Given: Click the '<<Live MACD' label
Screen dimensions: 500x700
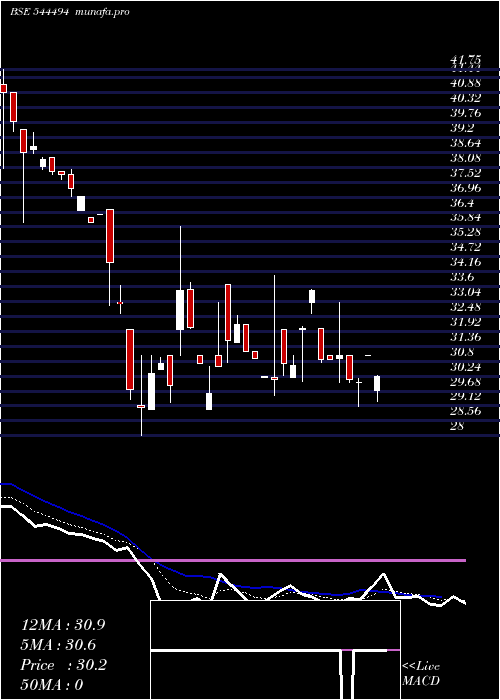Looking at the screenshot, I should [421, 674].
